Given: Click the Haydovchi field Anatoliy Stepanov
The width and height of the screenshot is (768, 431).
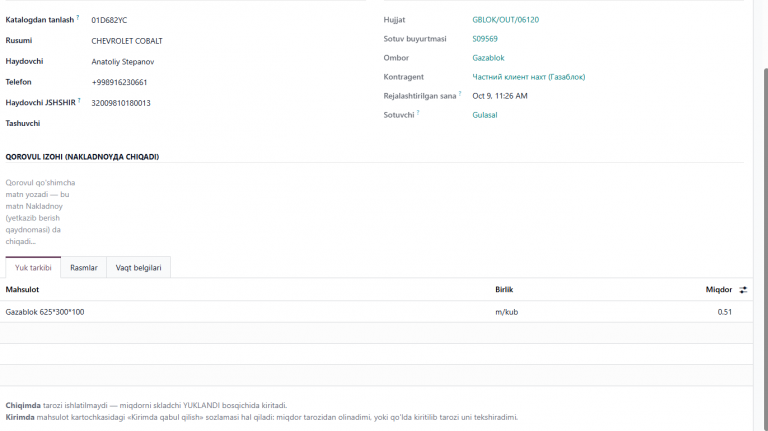Looking at the screenshot, I should (123, 62).
